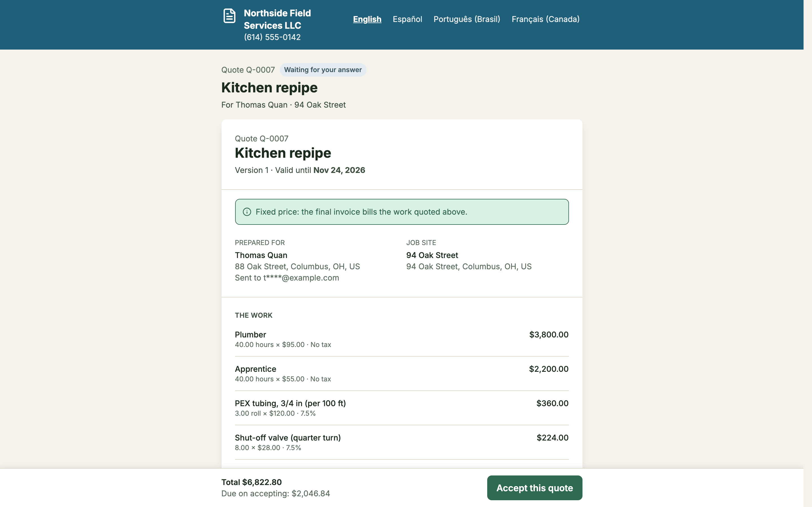
Task: Click the phone number (614) 555-0142
Action: tap(272, 37)
